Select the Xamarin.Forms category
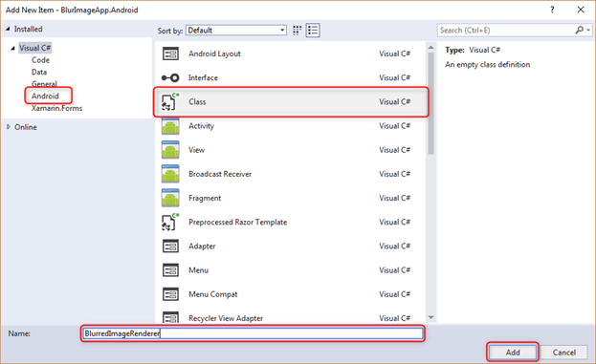Image resolution: width=596 pixels, height=364 pixels. click(x=57, y=108)
